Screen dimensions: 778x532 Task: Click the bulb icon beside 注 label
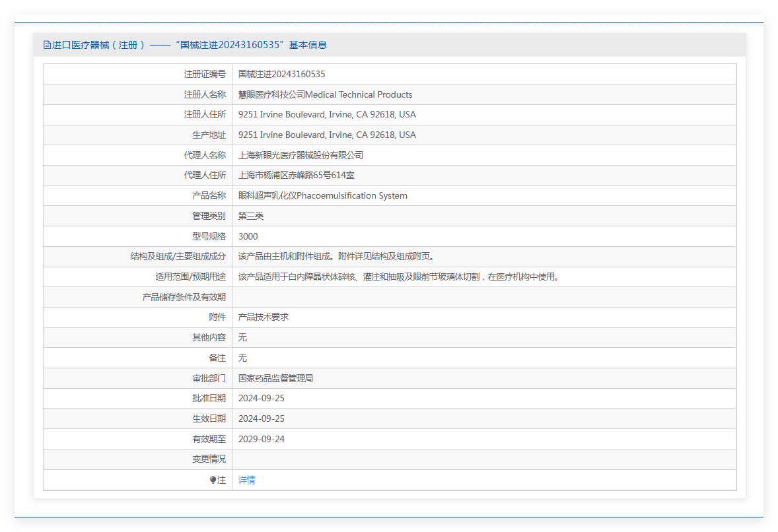pos(213,480)
